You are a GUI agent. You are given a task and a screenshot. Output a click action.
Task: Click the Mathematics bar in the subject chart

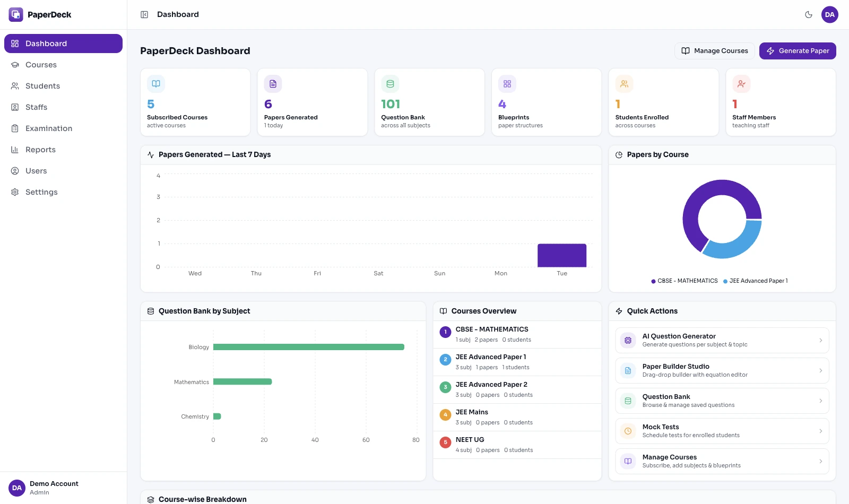pos(242,381)
